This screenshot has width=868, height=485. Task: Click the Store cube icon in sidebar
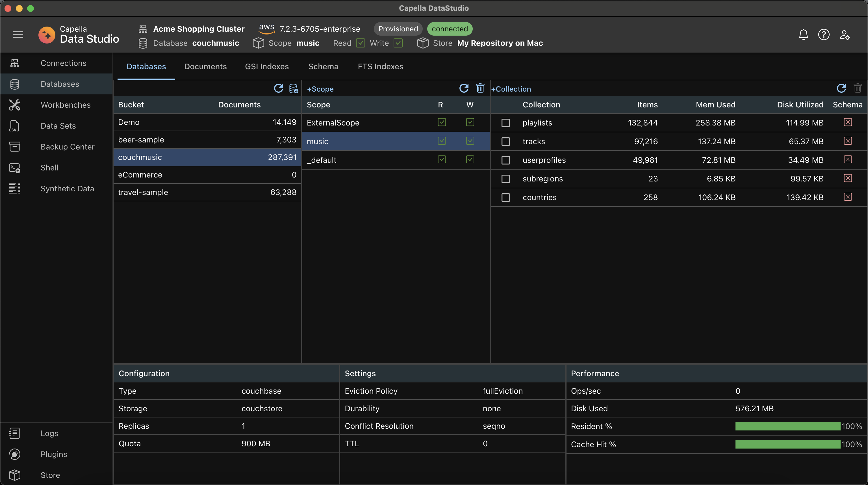14,475
